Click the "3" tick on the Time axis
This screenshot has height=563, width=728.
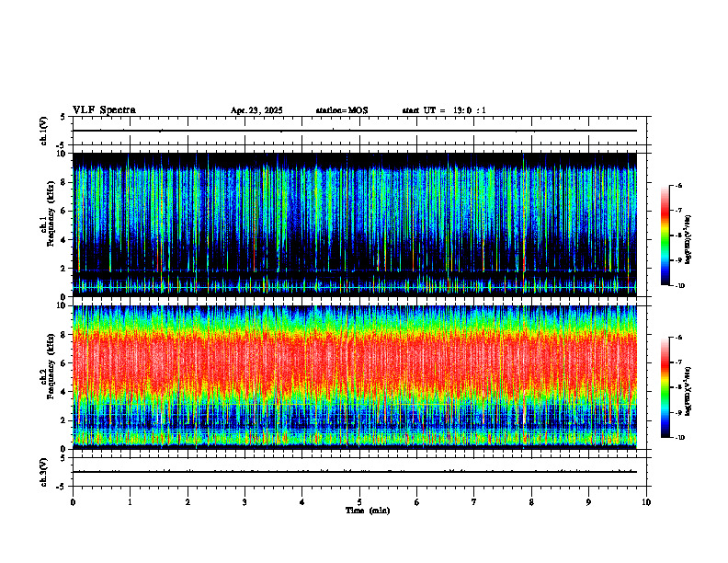tap(245, 502)
